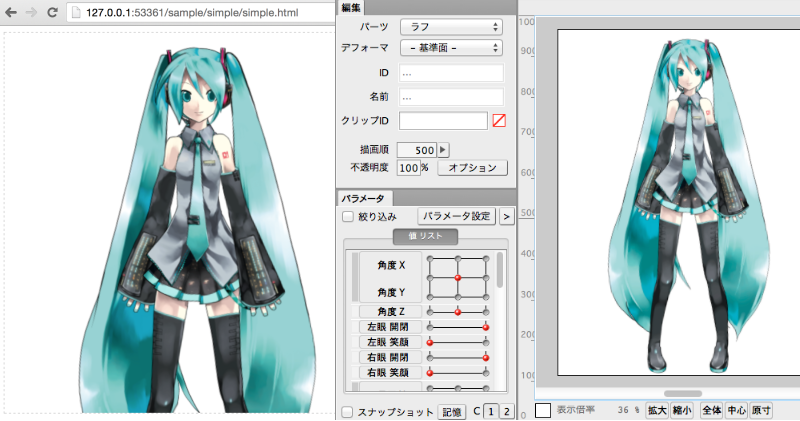This screenshot has height=421, width=800.
Task: Click the 名前 input field
Action: tap(451, 97)
